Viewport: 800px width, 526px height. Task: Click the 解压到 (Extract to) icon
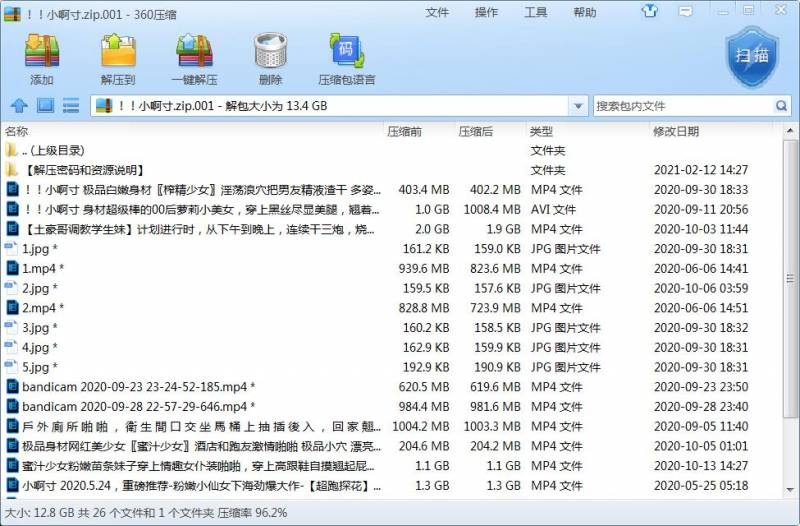118,58
